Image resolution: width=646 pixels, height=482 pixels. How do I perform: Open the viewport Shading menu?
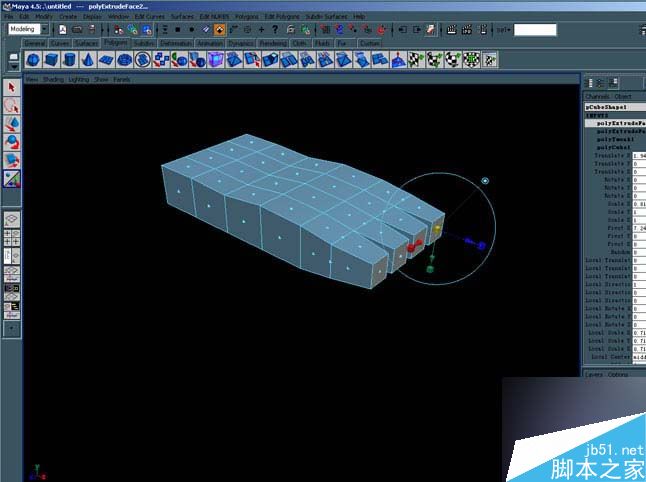[x=53, y=79]
